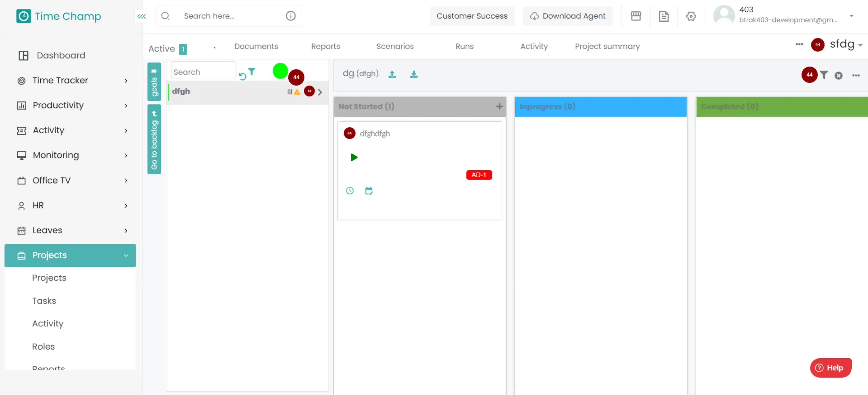Click the Dashboard sidebar icon

tap(23, 55)
